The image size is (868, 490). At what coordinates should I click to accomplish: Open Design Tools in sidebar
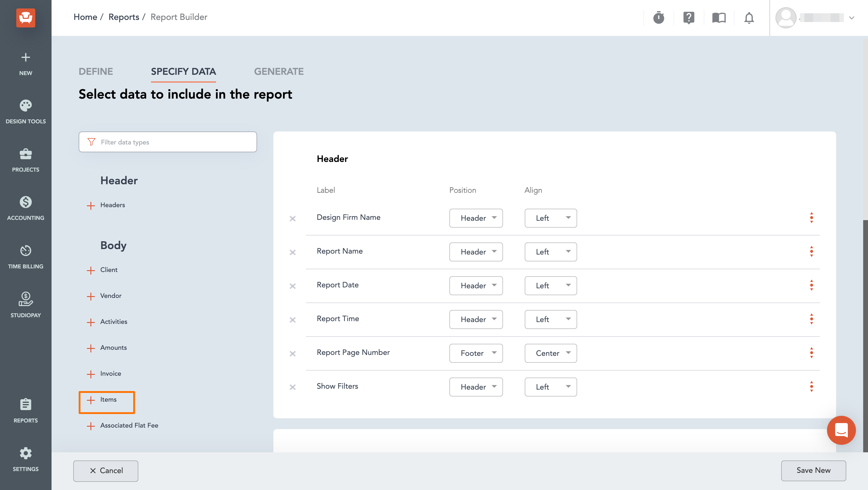(x=26, y=112)
